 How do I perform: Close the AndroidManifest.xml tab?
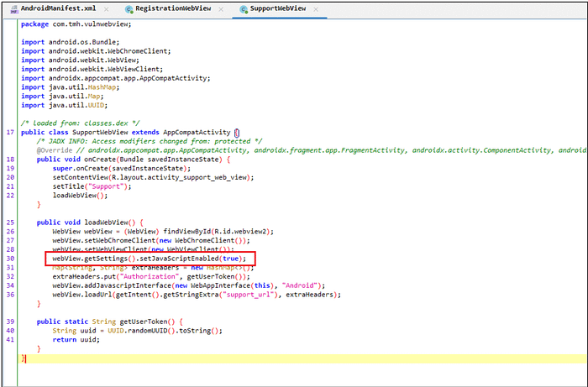107,9
